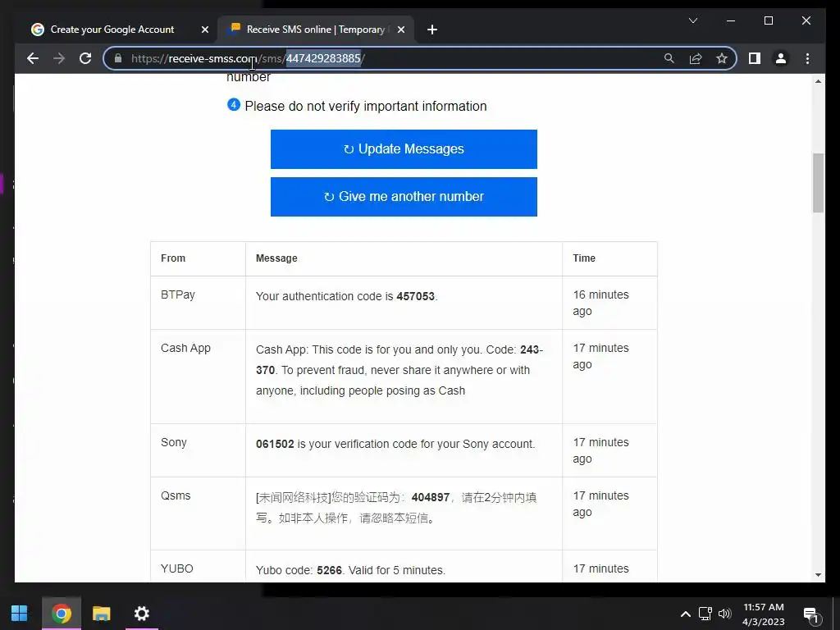Open the zoom magnifier icon in address bar
Screen dimensions: 840x630
[x=669, y=58]
